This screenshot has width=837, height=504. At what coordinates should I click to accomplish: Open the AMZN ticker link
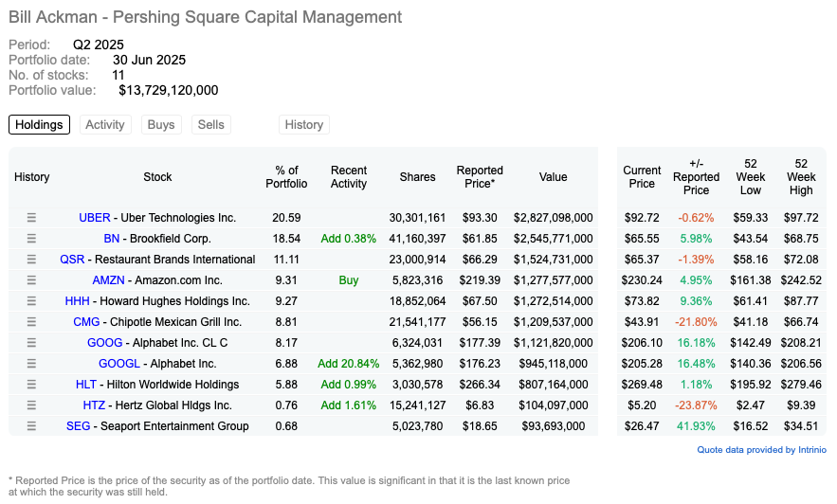click(x=108, y=280)
